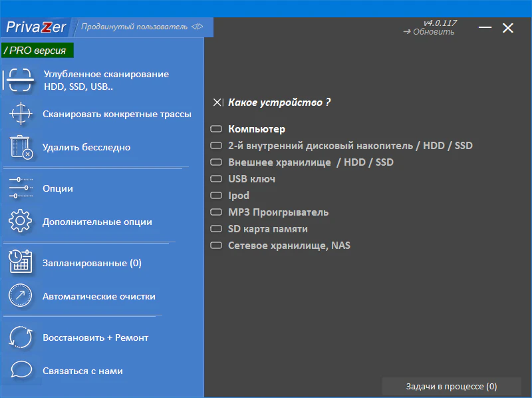Open the Продвинутый пользователь mode selector
The height and width of the screenshot is (398, 532).
coord(142,27)
